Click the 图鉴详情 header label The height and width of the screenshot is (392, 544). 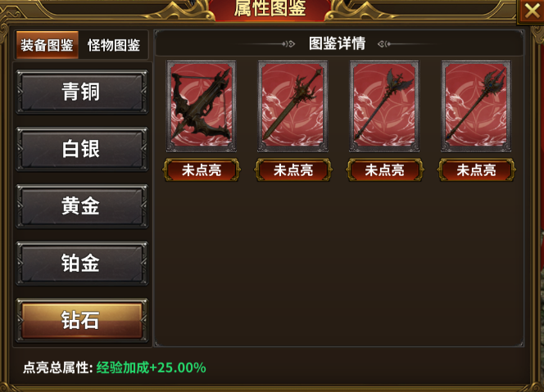point(338,43)
